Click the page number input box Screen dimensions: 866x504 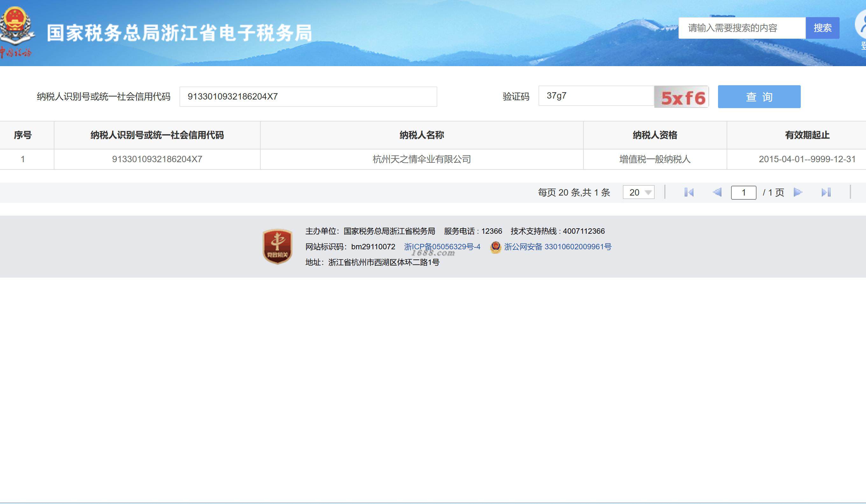(743, 192)
